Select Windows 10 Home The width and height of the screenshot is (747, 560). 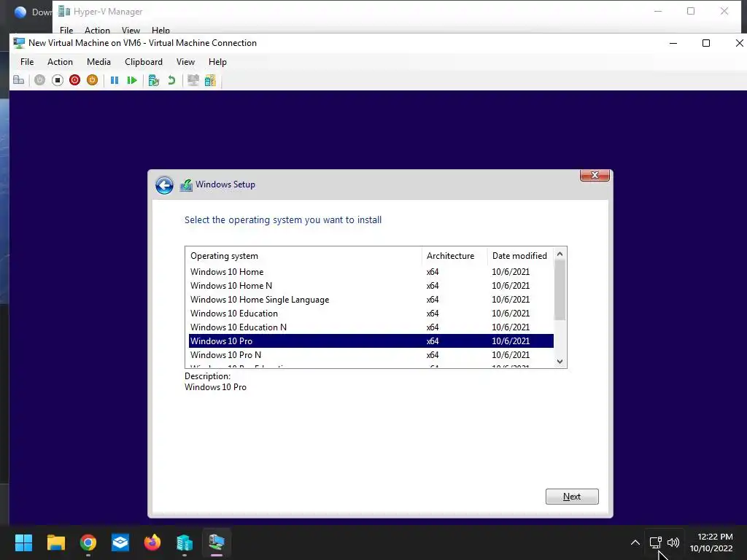(371, 272)
